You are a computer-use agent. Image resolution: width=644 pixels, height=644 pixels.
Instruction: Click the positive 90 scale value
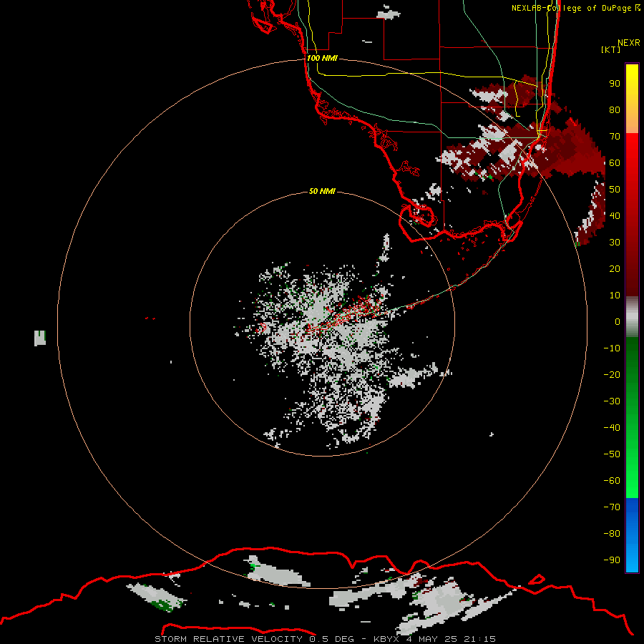[x=615, y=84]
